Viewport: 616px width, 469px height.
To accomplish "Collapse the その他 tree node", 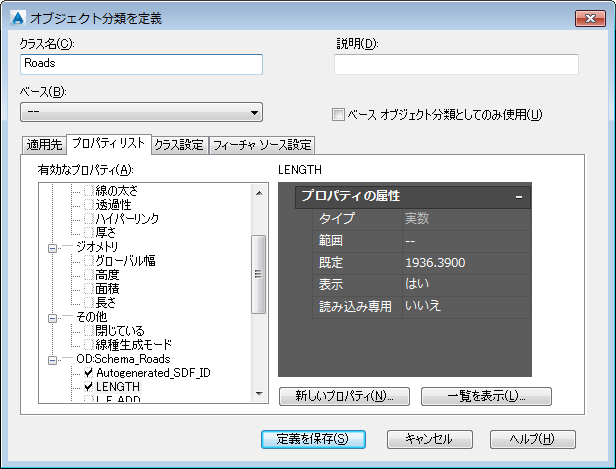I will click(x=52, y=318).
